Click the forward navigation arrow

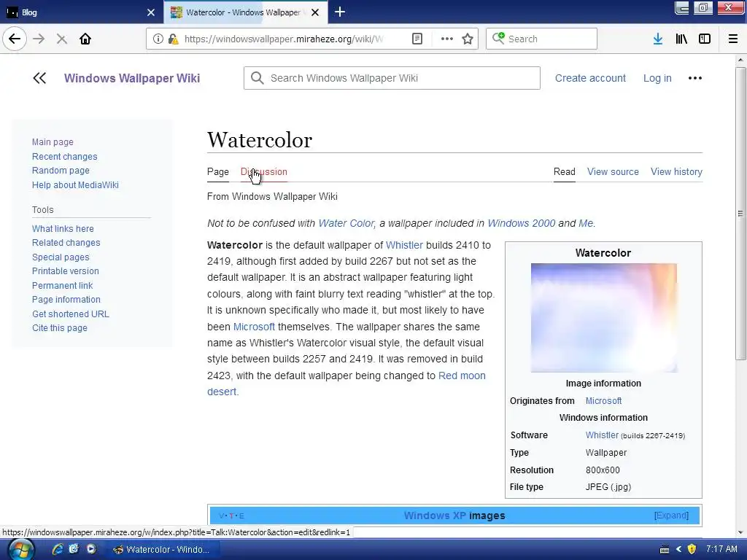(39, 39)
